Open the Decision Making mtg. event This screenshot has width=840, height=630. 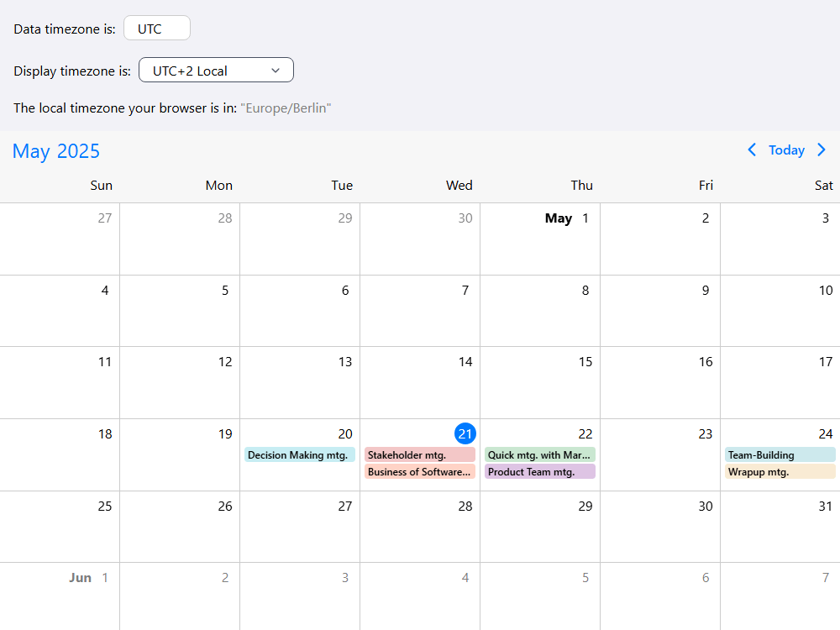click(x=300, y=454)
